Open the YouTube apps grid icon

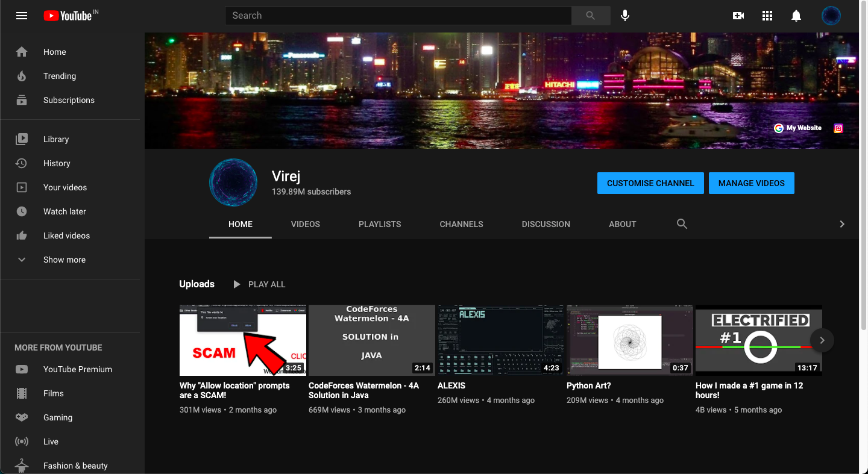767,15
